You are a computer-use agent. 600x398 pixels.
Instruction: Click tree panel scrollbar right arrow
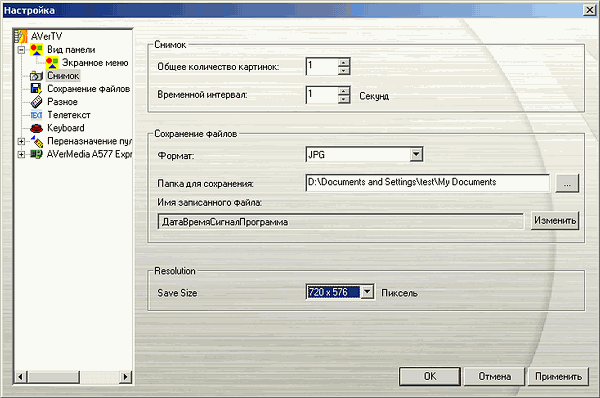click(125, 377)
